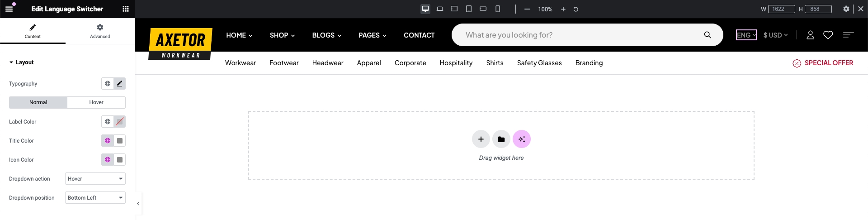Click the Add new section plus button
This screenshot has height=220, width=868.
click(481, 139)
